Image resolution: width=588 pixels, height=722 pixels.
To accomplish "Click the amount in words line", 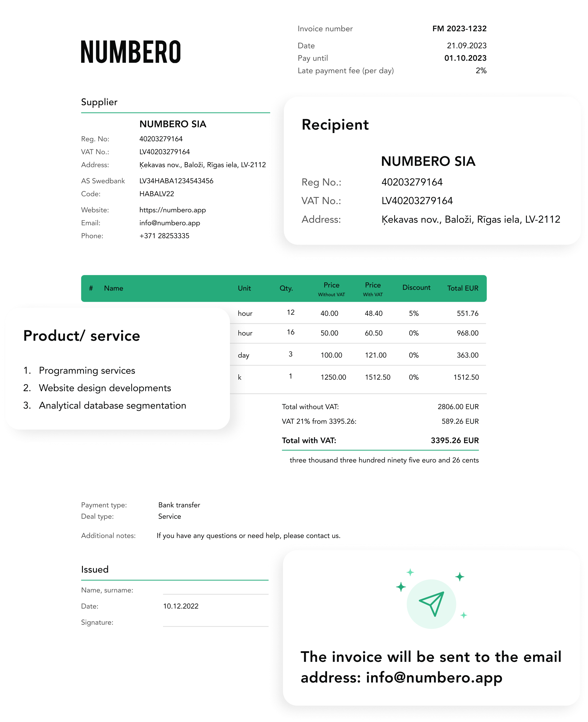I will click(384, 460).
